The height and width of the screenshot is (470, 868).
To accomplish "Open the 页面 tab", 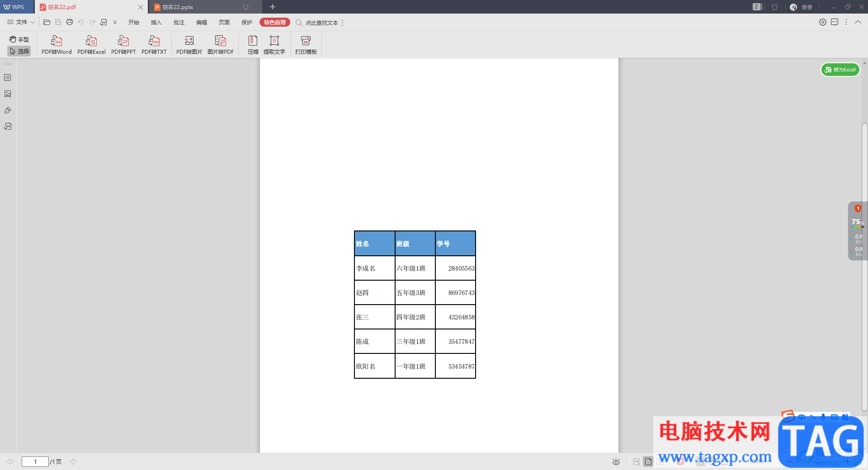I will (224, 23).
